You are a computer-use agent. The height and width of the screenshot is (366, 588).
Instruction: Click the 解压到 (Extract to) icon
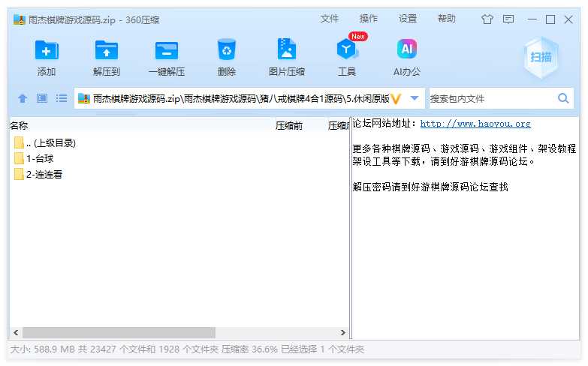[x=107, y=49]
